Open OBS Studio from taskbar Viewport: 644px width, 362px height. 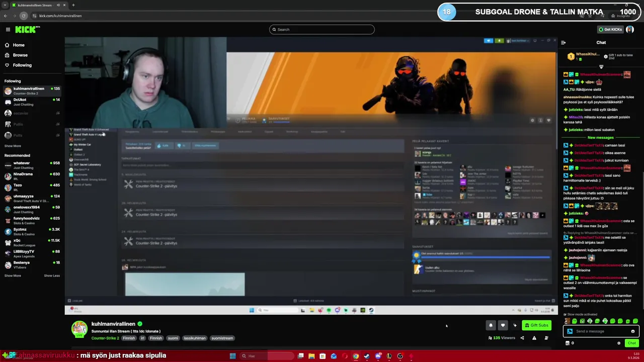(x=400, y=356)
